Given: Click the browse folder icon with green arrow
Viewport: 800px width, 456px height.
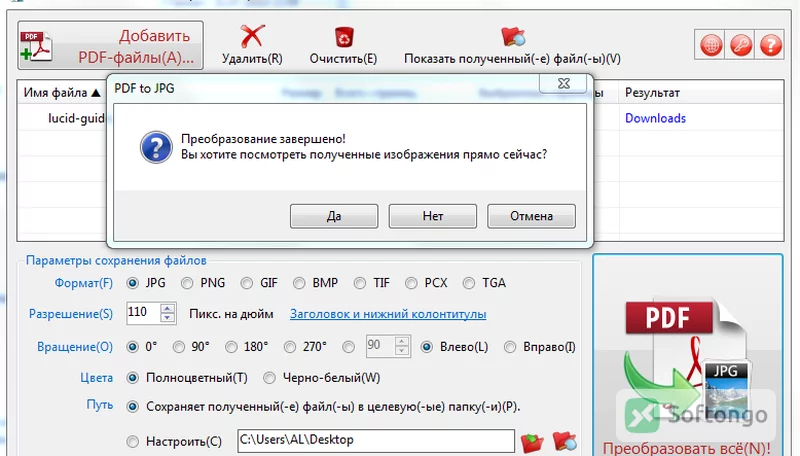Looking at the screenshot, I should tap(532, 442).
